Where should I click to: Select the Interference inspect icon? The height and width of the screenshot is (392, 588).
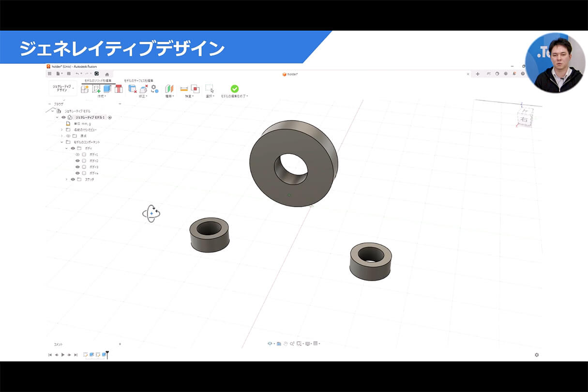click(195, 89)
